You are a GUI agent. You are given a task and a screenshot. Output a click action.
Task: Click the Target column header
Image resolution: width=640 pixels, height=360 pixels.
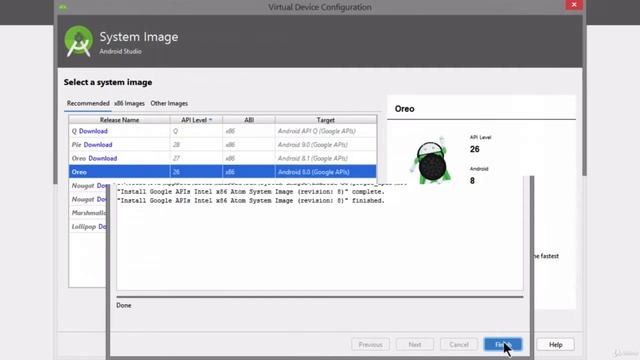[326, 120]
